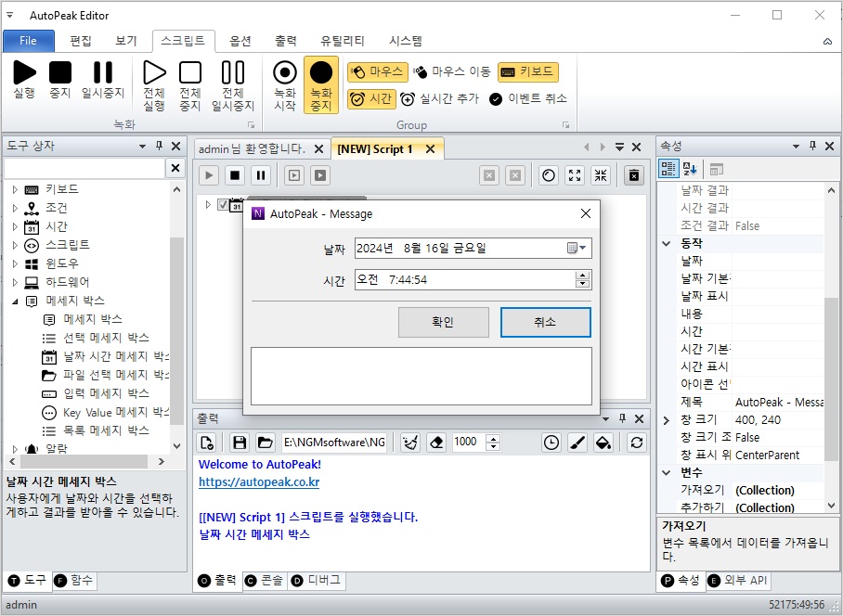Image resolution: width=843 pixels, height=616 pixels.
Task: Switch to the 디버그 output tab
Action: [x=316, y=581]
